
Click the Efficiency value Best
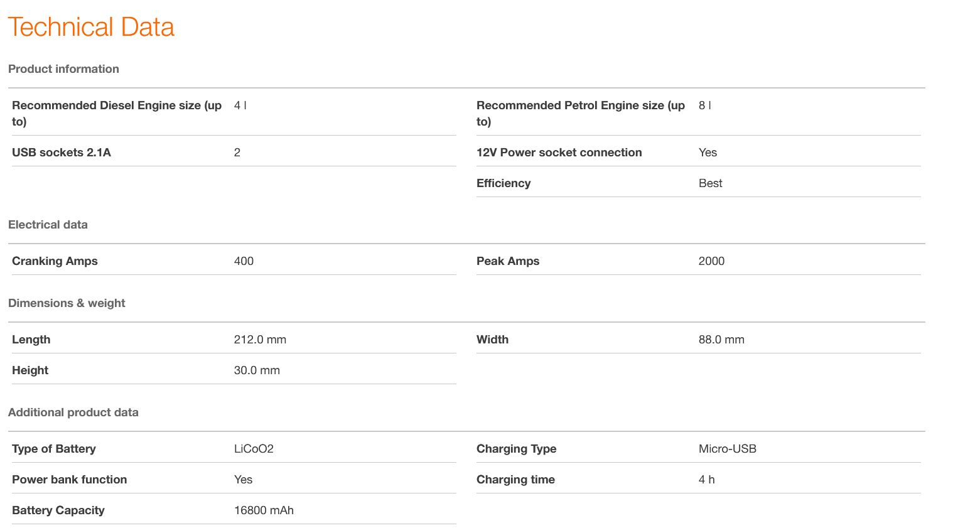[x=710, y=183]
